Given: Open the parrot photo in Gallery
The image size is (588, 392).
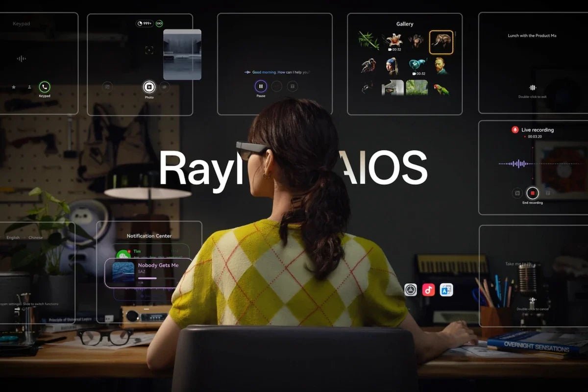Looking at the screenshot, I should [441, 89].
